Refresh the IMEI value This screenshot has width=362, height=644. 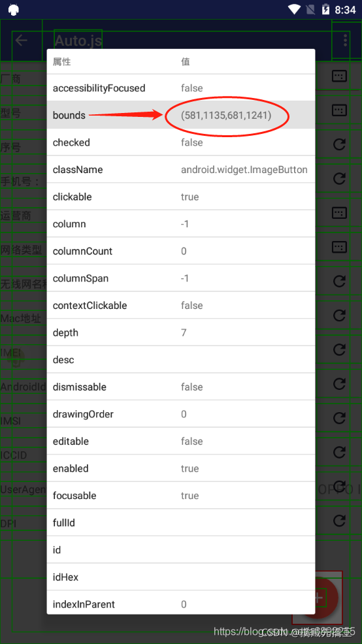[x=339, y=349]
